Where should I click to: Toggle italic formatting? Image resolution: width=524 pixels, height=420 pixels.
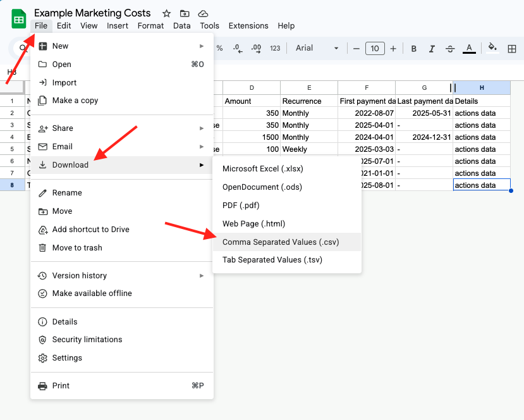tap(432, 49)
